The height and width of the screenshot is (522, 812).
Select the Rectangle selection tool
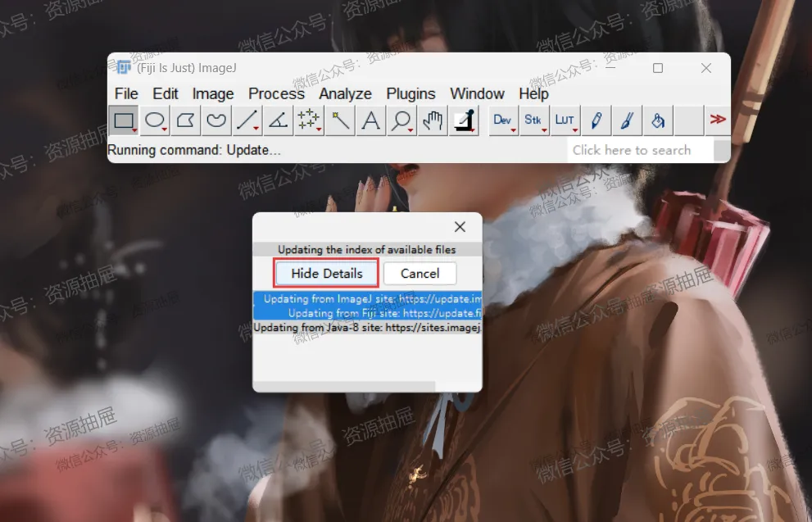[x=123, y=120]
